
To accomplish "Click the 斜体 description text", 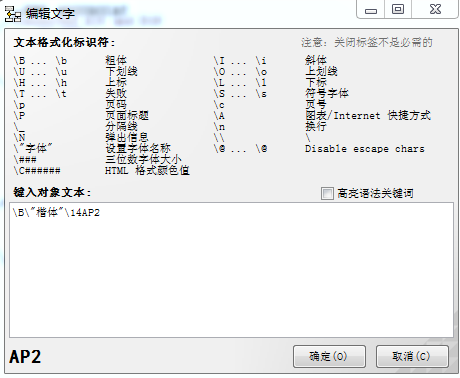I will point(315,60).
